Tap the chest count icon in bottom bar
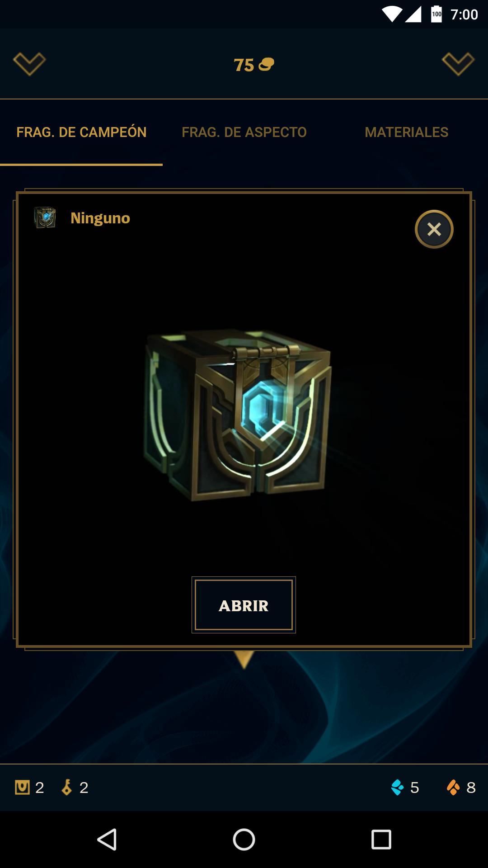 pos(22,787)
